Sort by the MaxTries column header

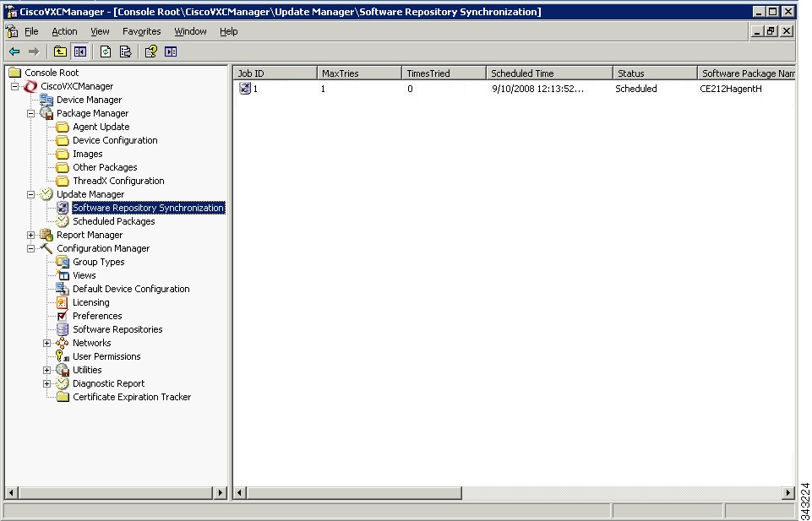[359, 73]
